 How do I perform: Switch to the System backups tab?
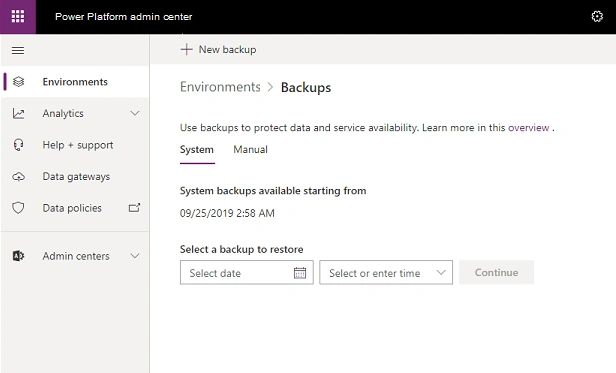tap(197, 150)
